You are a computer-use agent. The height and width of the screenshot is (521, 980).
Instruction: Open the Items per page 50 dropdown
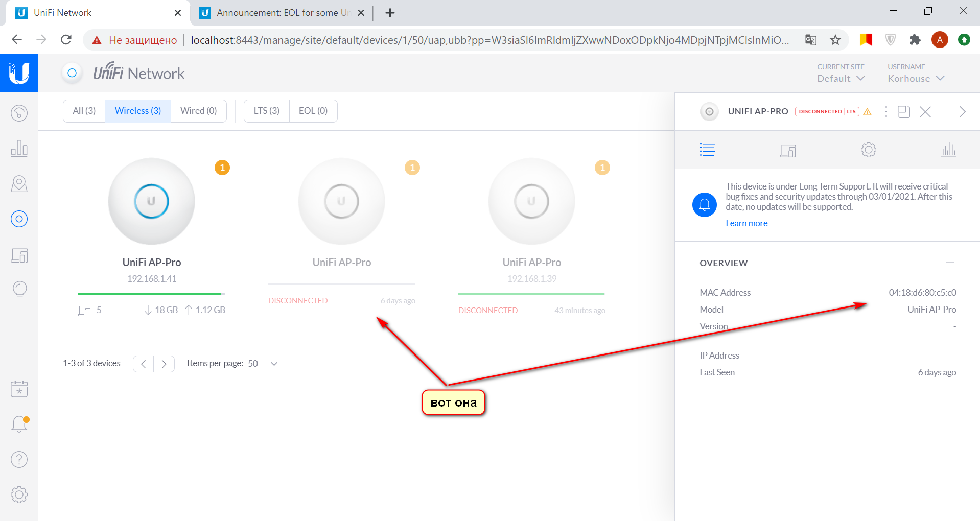coord(265,364)
